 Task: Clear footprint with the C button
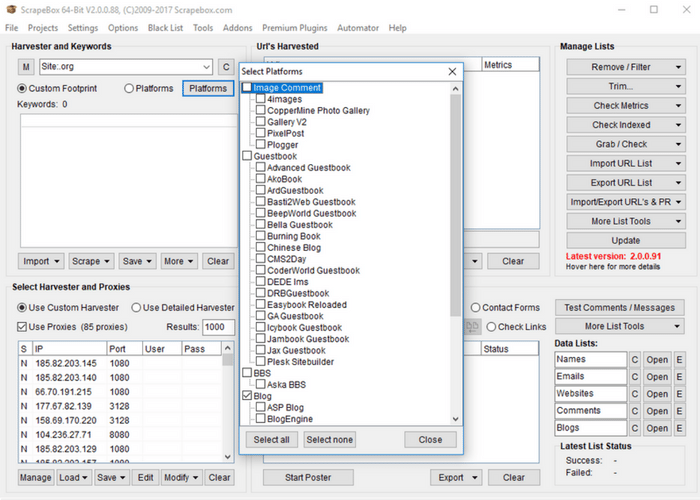point(226,67)
